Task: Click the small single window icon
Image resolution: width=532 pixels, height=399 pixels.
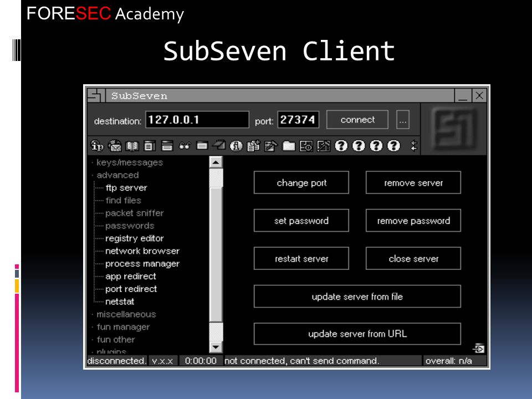Action: coord(202,146)
